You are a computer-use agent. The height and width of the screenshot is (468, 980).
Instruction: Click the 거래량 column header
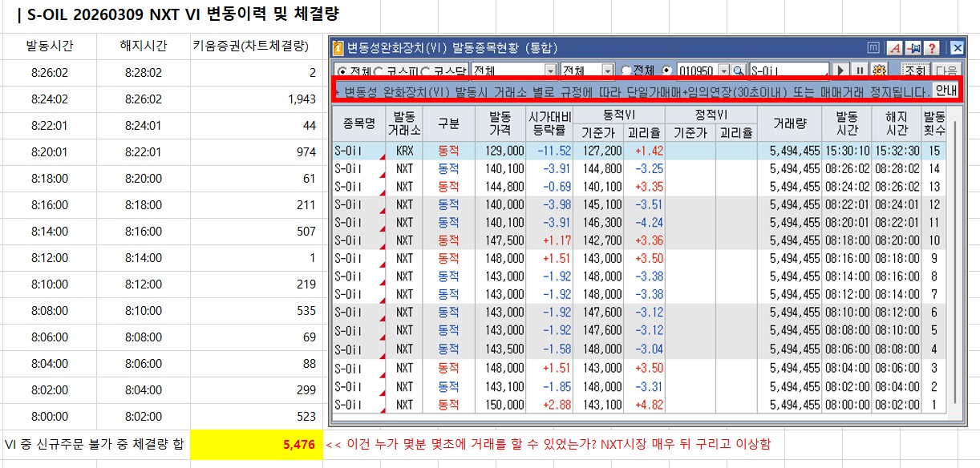790,123
